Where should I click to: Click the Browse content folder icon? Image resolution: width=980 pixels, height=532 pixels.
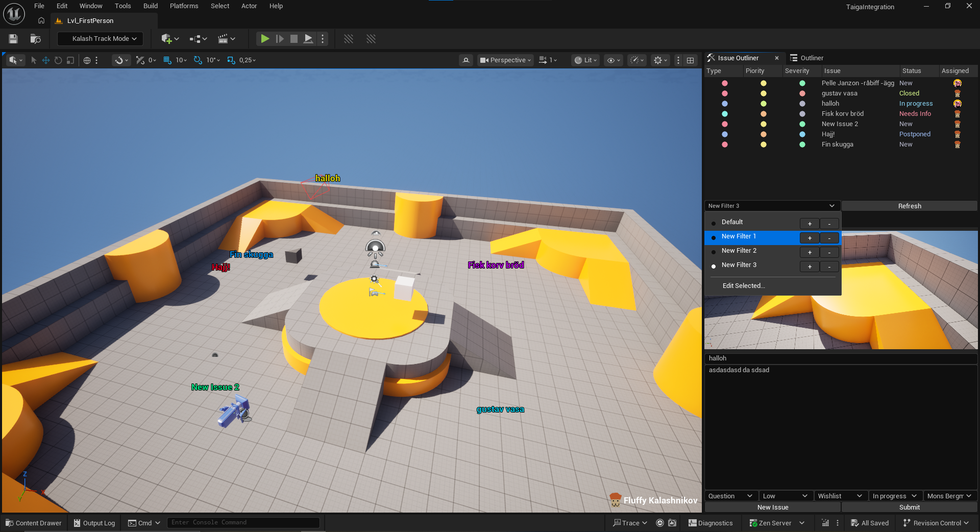point(35,39)
